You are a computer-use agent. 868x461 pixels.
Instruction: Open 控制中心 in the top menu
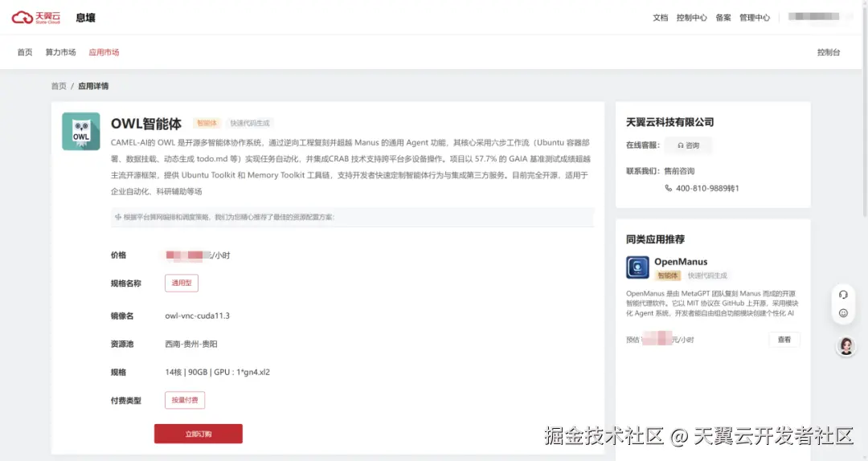pos(691,18)
